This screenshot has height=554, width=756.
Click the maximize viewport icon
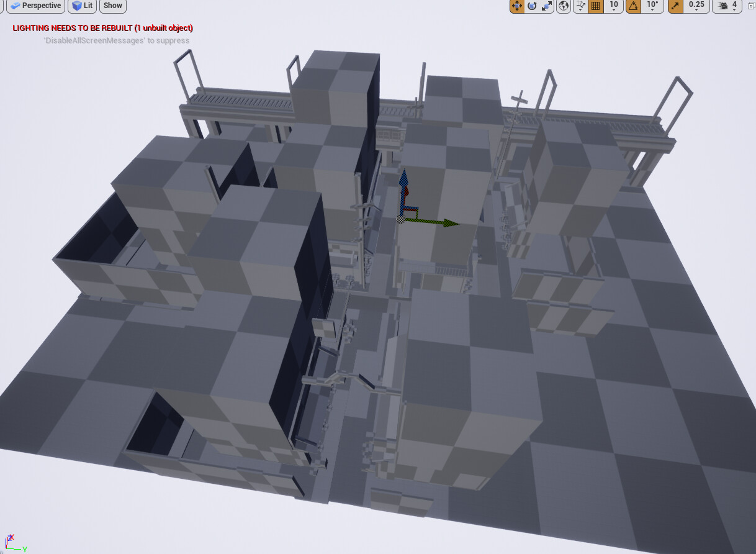click(751, 6)
